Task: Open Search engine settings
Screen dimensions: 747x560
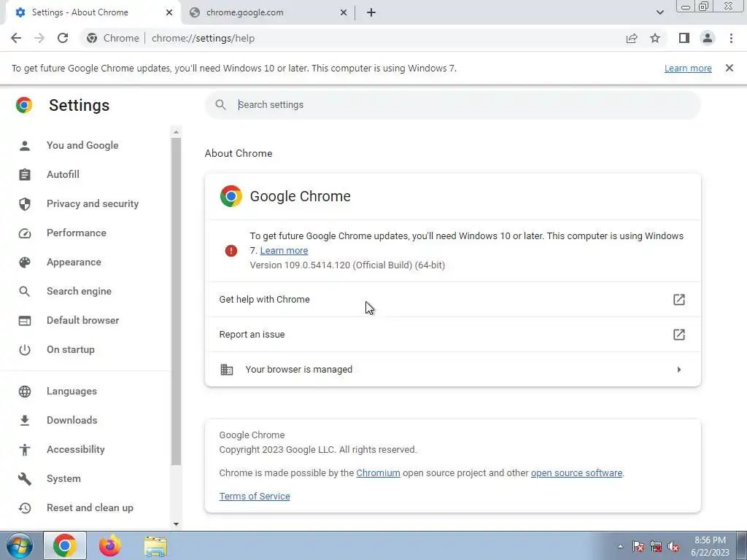Action: coord(79,291)
